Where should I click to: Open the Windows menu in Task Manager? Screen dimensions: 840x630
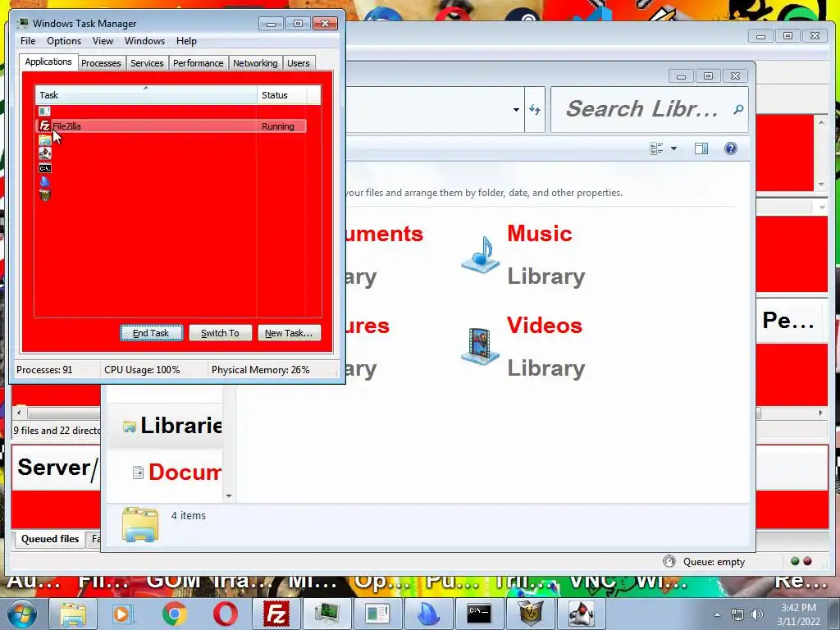coord(144,41)
